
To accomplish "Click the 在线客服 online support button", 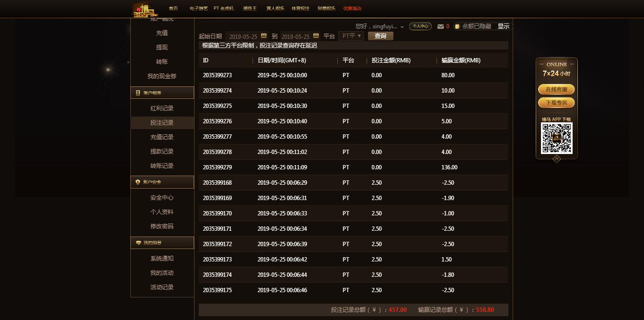I will (x=556, y=90).
